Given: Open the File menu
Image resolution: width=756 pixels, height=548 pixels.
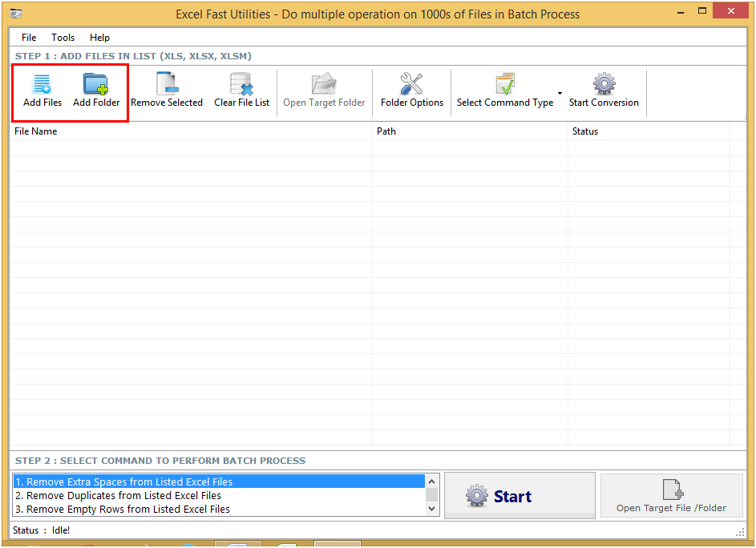Looking at the screenshot, I should (x=29, y=37).
